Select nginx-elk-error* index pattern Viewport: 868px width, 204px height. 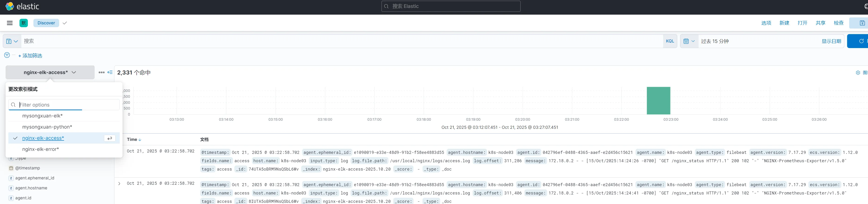(40, 149)
